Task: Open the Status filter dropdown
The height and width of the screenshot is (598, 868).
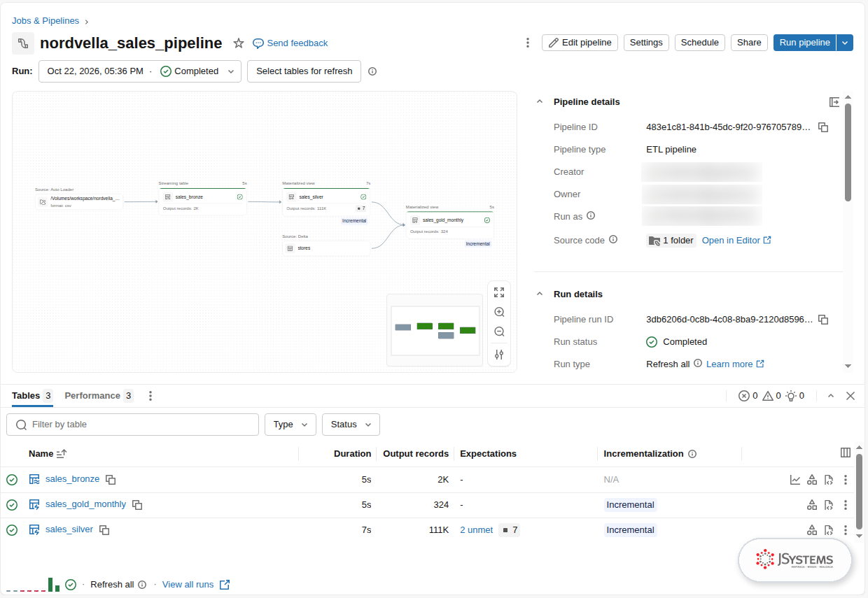Action: pos(351,425)
